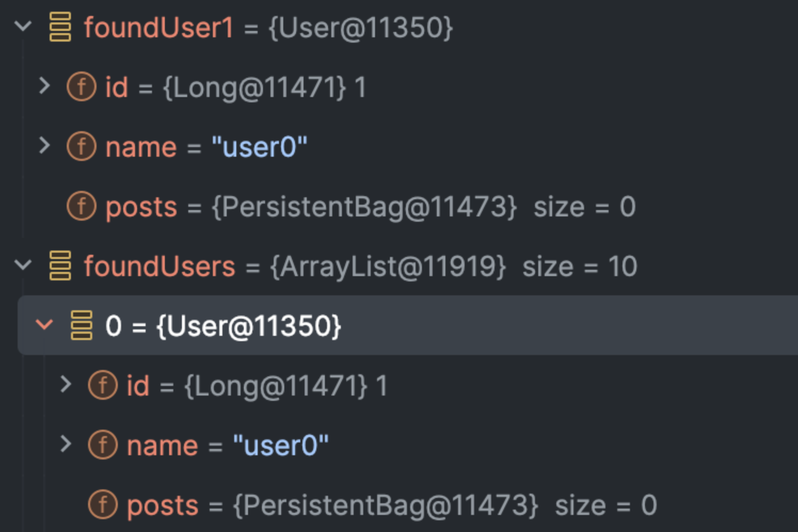Expand the id field under element 0
The image size is (798, 532).
click(66, 384)
